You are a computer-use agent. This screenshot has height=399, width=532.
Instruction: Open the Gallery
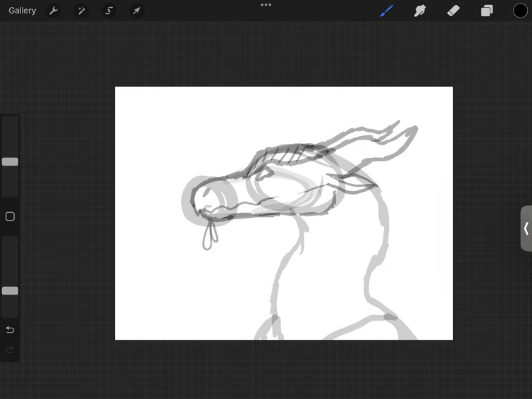[23, 11]
